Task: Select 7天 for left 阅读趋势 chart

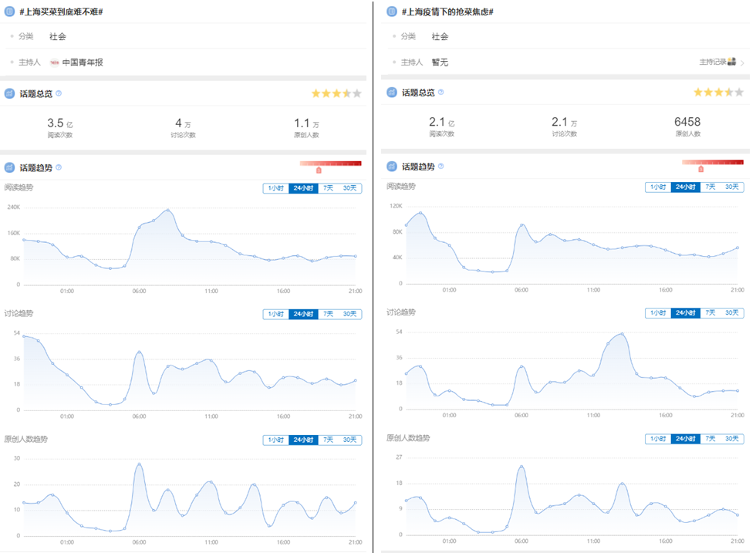Action: coord(329,188)
